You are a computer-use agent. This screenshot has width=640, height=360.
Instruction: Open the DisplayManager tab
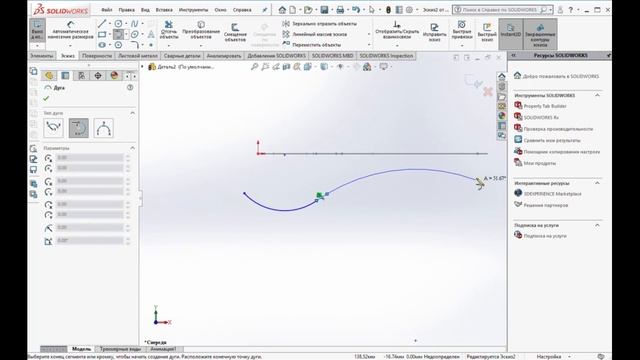pos(114,76)
